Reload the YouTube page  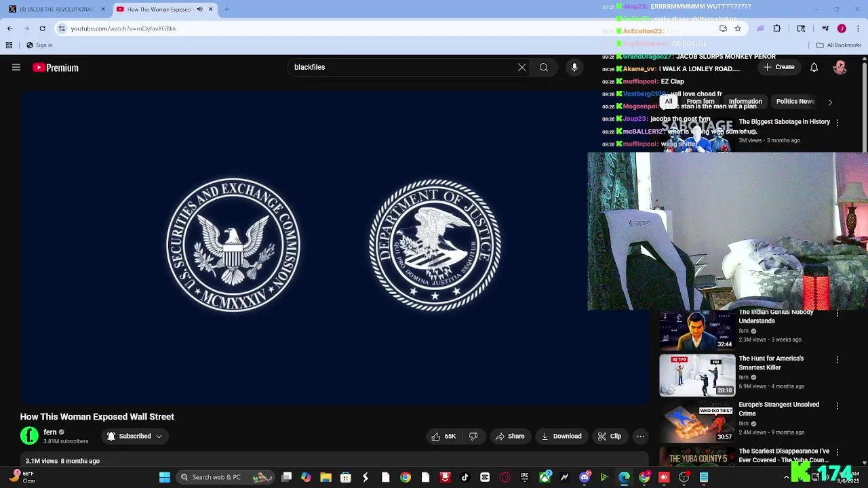(42, 28)
